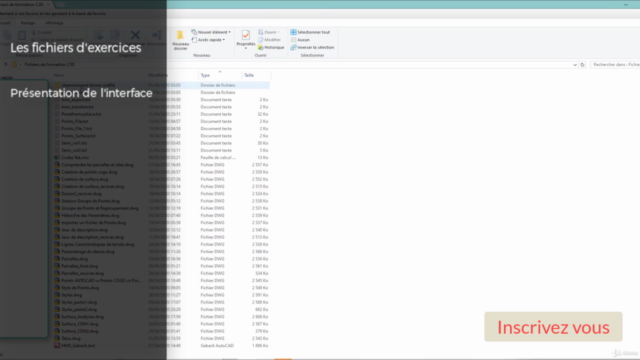640x360 pixels.
Task: Select file Création de surface.dwg
Action: (x=84, y=179)
